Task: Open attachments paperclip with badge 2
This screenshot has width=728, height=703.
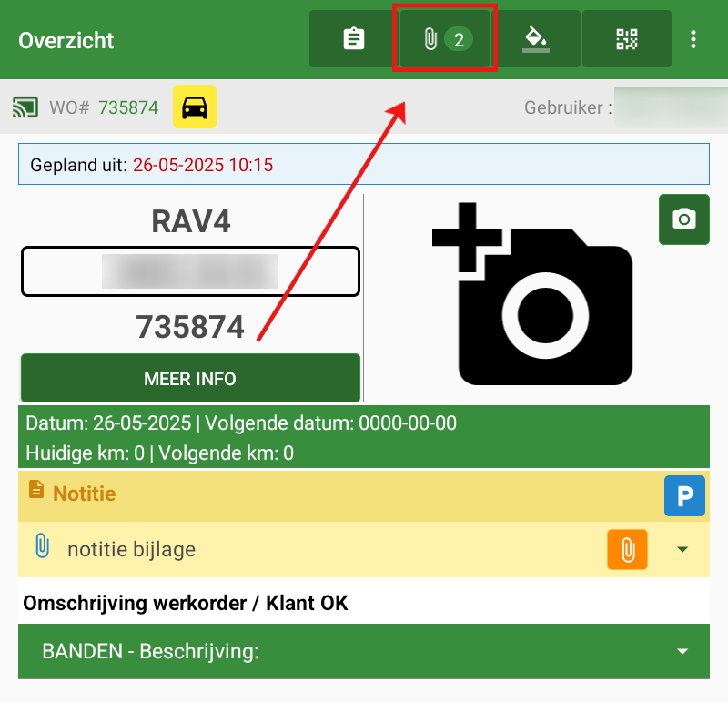Action: (x=445, y=39)
